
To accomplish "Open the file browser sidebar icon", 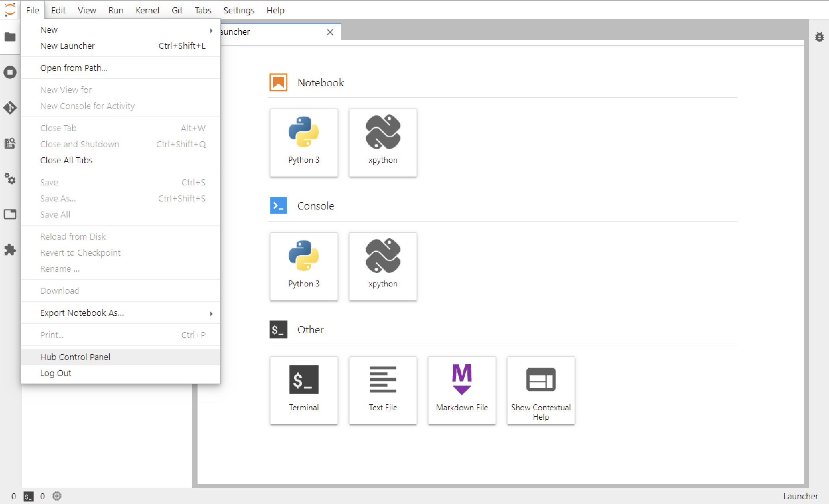I will (10, 37).
